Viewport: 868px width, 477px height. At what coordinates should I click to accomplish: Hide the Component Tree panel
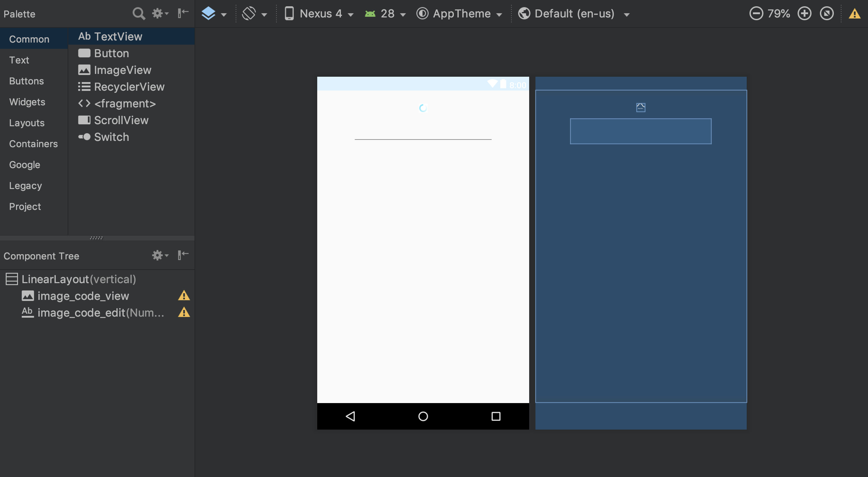point(183,255)
